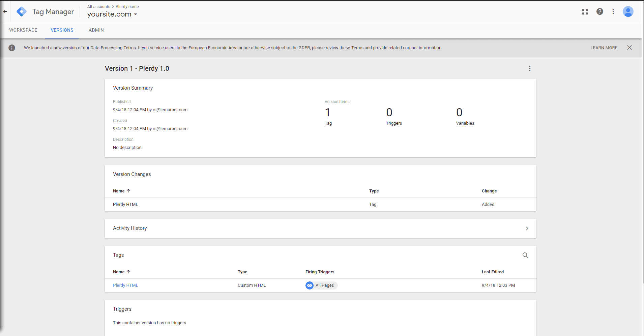Click the info icon in the notification banner
644x336 pixels.
[x=12, y=48]
